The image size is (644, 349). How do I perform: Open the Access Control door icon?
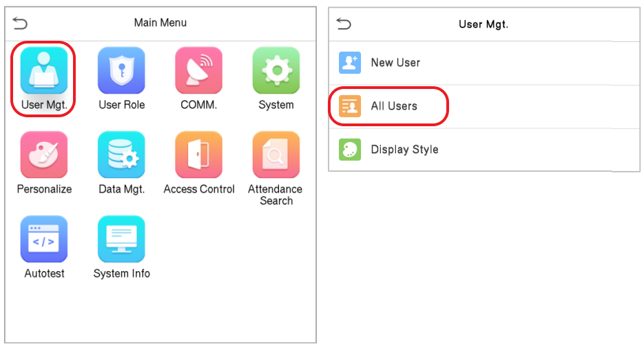tap(199, 154)
